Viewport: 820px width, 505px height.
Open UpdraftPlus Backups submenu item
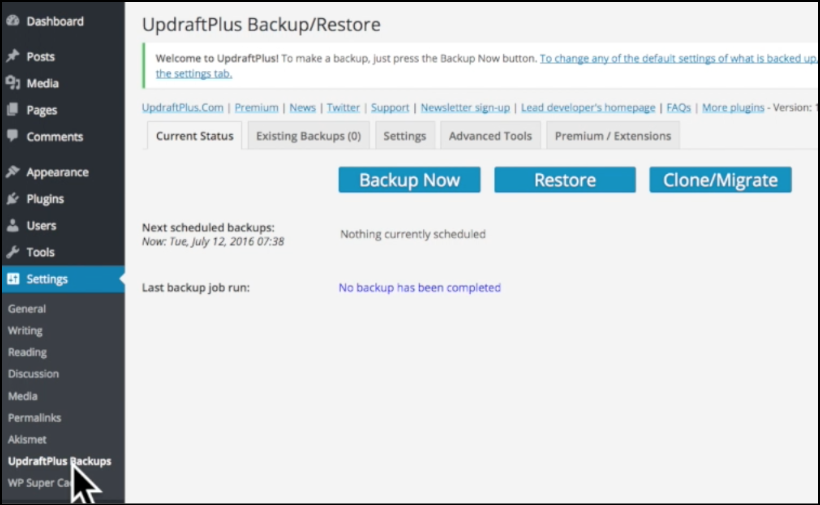tap(60, 461)
